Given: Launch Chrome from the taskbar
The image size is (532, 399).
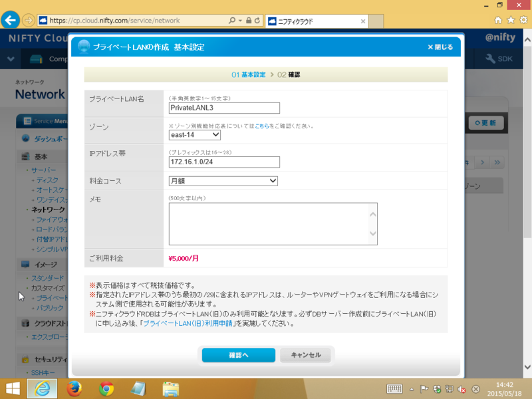Looking at the screenshot, I should tap(106, 389).
